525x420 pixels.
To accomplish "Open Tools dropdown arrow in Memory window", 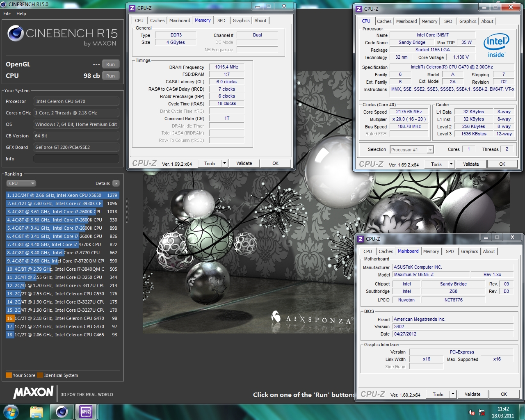I will point(224,163).
